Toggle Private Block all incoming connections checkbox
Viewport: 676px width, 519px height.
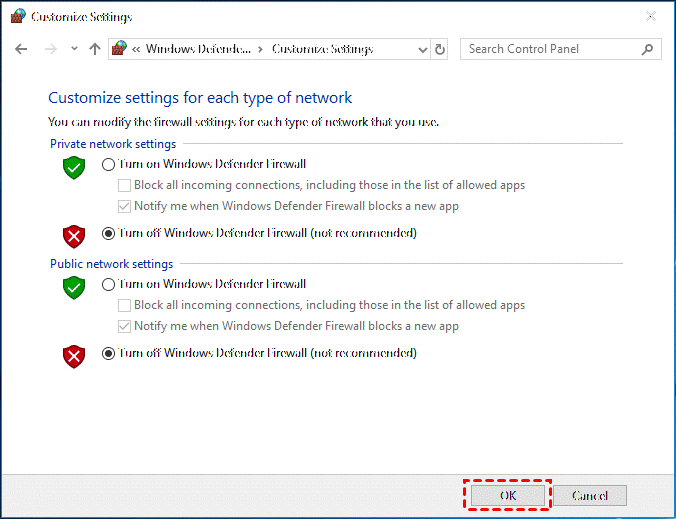click(125, 185)
